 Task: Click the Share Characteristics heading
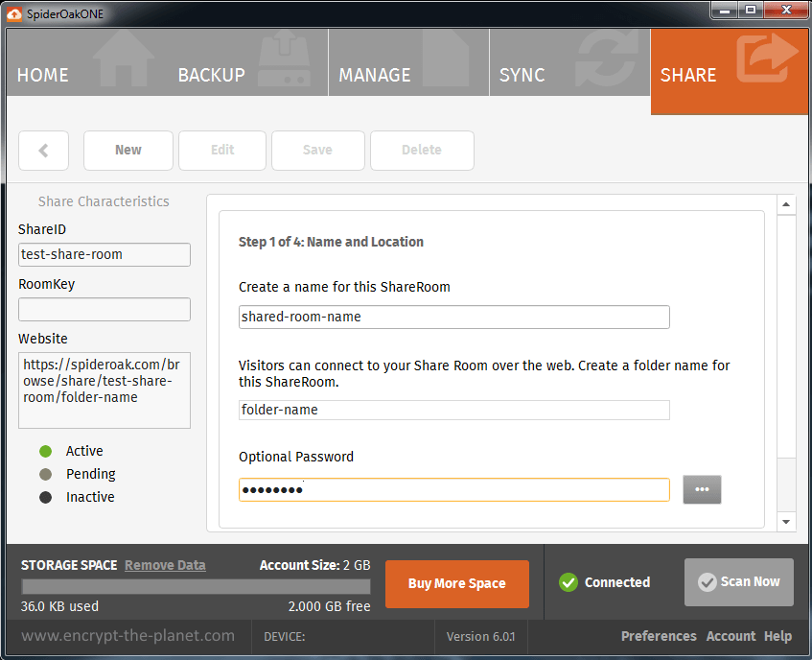tap(104, 201)
